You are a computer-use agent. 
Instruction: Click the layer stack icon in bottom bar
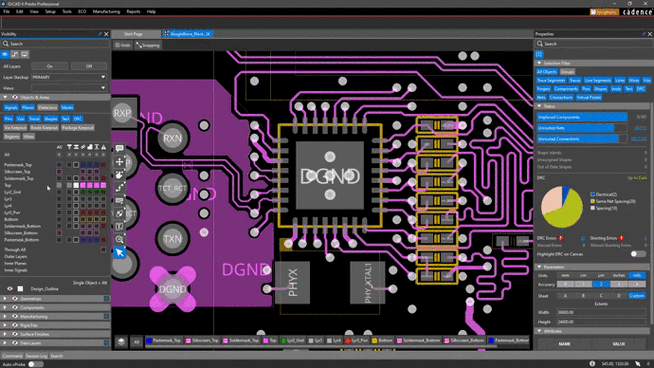[121, 341]
